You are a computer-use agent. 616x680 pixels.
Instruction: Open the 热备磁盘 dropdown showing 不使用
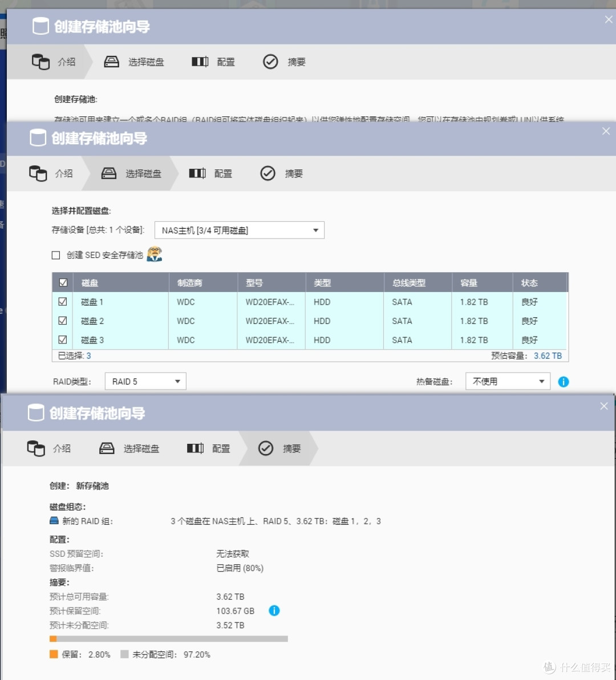508,381
